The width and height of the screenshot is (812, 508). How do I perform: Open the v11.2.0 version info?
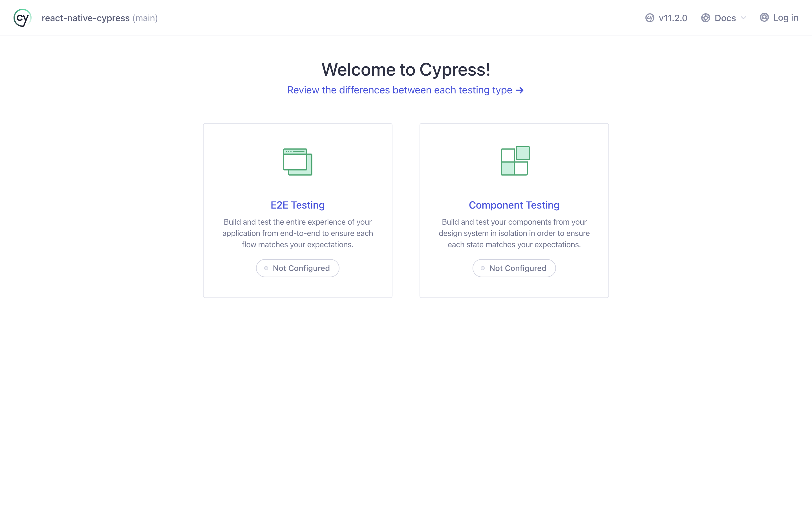[673, 18]
